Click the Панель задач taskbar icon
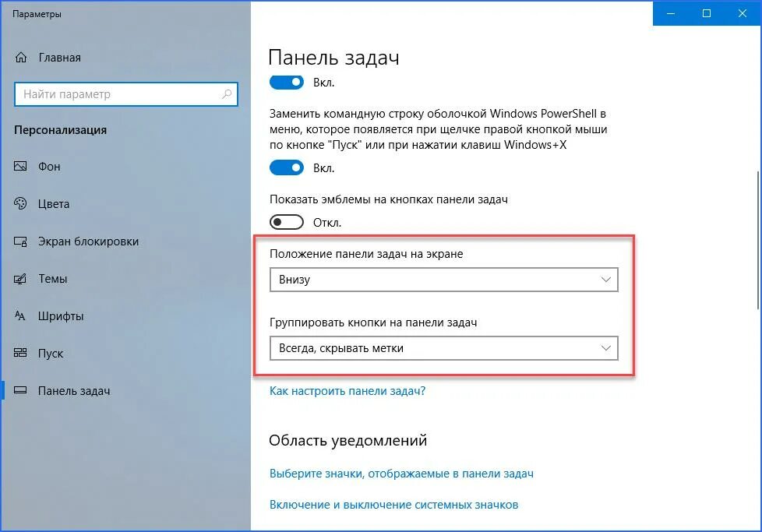Viewport: 762px width, 532px height. (x=20, y=390)
